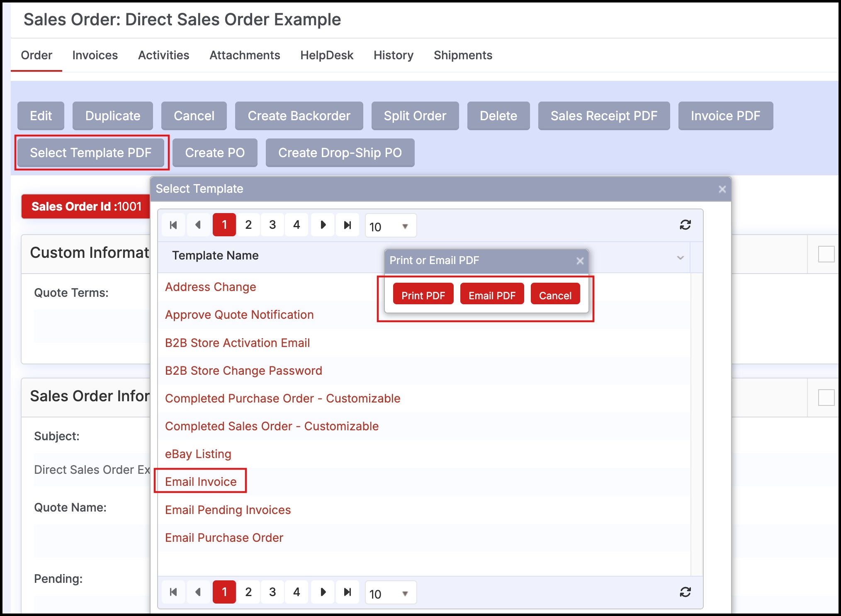This screenshot has height=616, width=841.
Task: Open Address Change template
Action: click(210, 287)
